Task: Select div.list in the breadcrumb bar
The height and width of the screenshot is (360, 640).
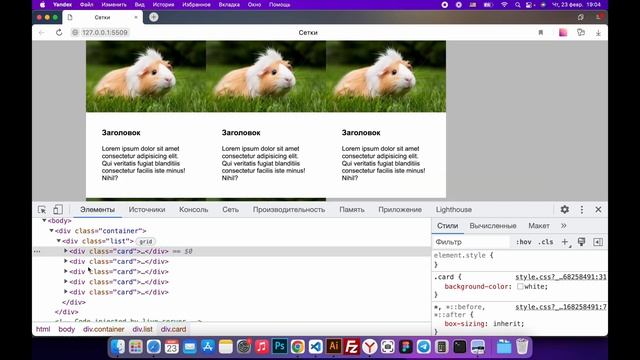Action: 142,329
